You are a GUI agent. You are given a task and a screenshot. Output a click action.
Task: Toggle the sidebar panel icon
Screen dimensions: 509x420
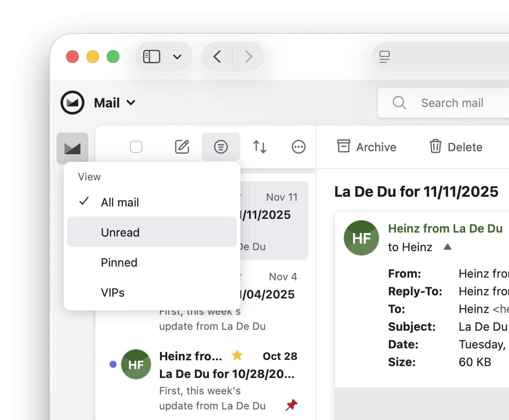[152, 57]
